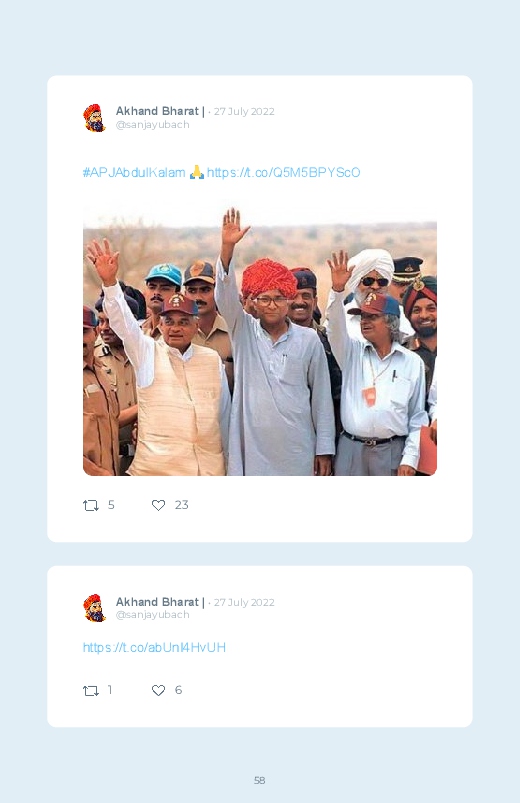The height and width of the screenshot is (803, 520).
Task: Click the heart icon beside count 23
Action: (x=158, y=505)
